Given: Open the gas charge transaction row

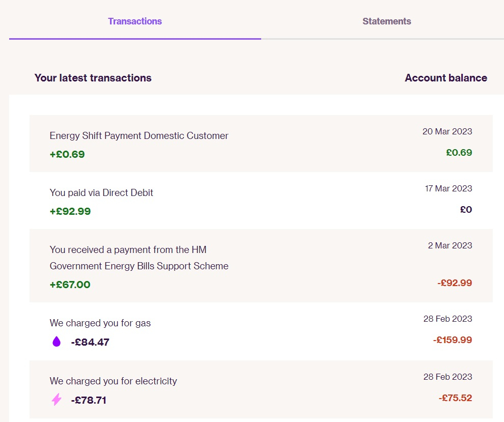Looking at the screenshot, I should tap(261, 331).
